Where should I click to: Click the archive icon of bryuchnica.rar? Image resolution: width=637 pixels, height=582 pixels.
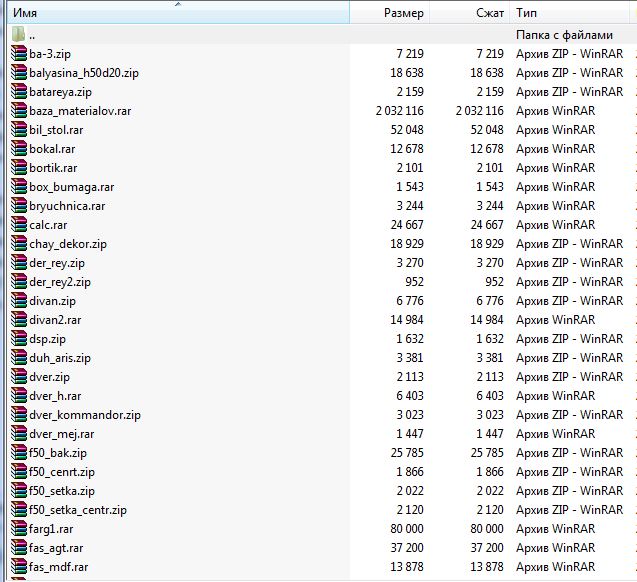pyautogui.click(x=19, y=206)
